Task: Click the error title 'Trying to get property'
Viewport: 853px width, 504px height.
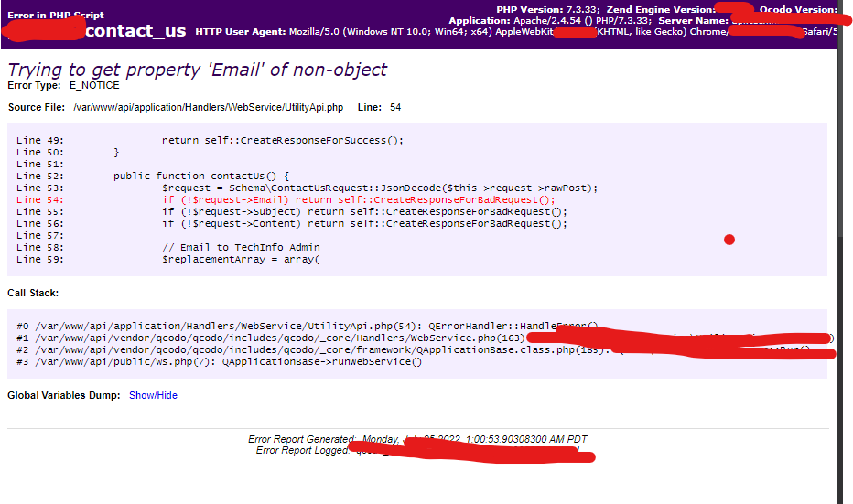Action: coord(197,70)
